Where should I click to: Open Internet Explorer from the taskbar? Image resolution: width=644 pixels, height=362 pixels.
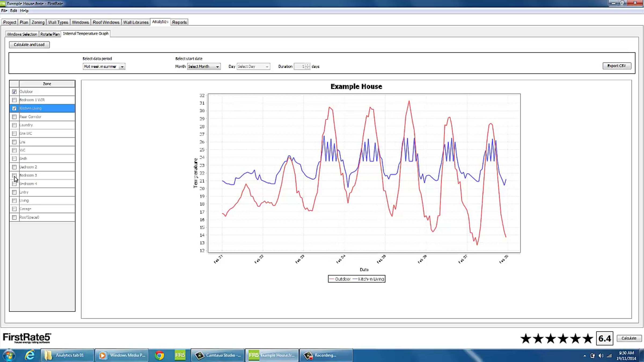pyautogui.click(x=30, y=355)
